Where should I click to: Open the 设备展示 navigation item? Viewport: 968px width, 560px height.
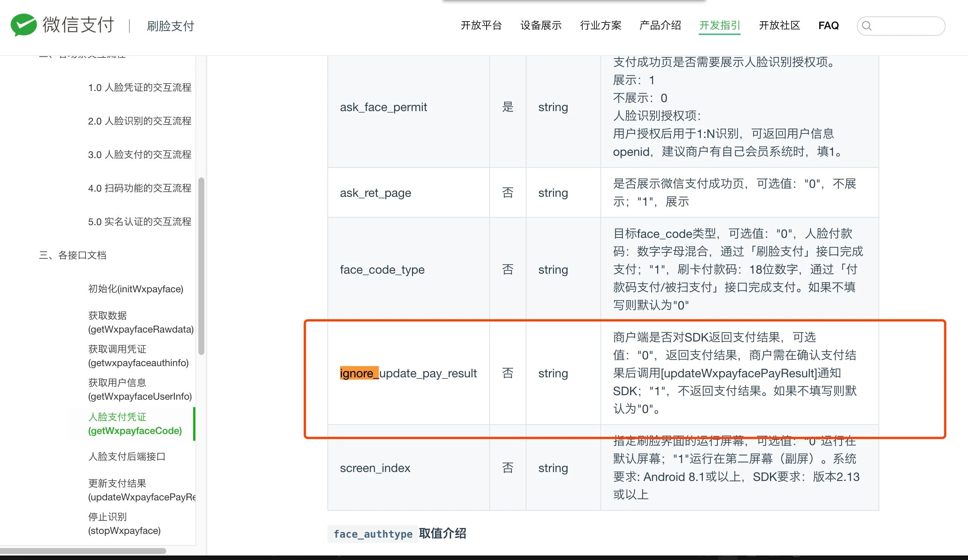[540, 25]
